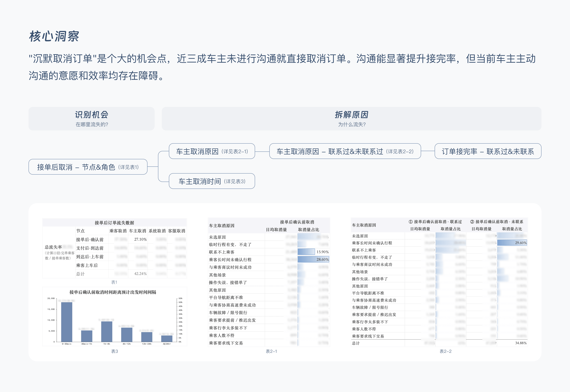The width and height of the screenshot is (570, 392).
Task: Click the 核心洞察 page title
Action: point(54,36)
